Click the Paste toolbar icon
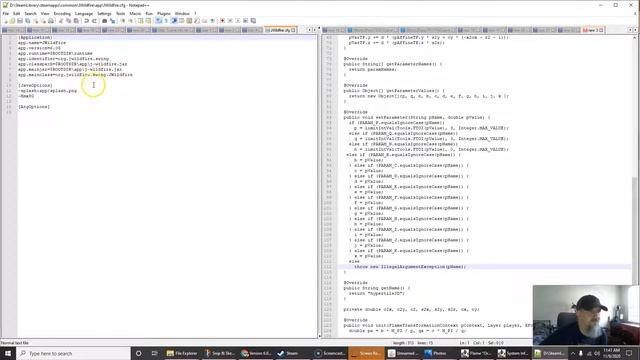The image size is (640, 360). (x=76, y=20)
